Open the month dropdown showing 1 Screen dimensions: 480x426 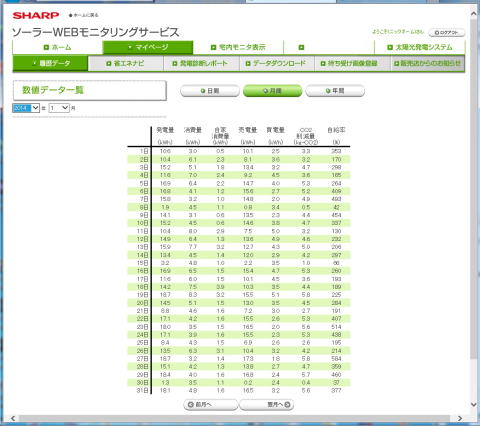[x=59, y=108]
